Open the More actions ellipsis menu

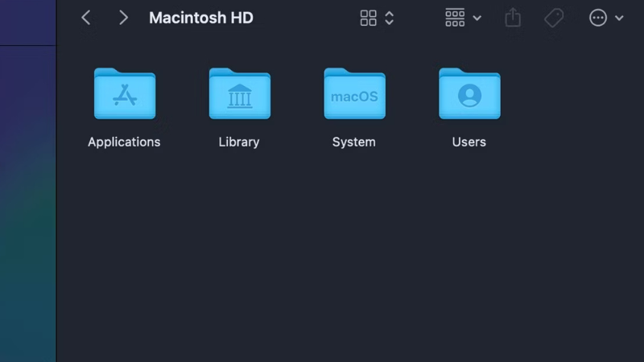pos(598,18)
